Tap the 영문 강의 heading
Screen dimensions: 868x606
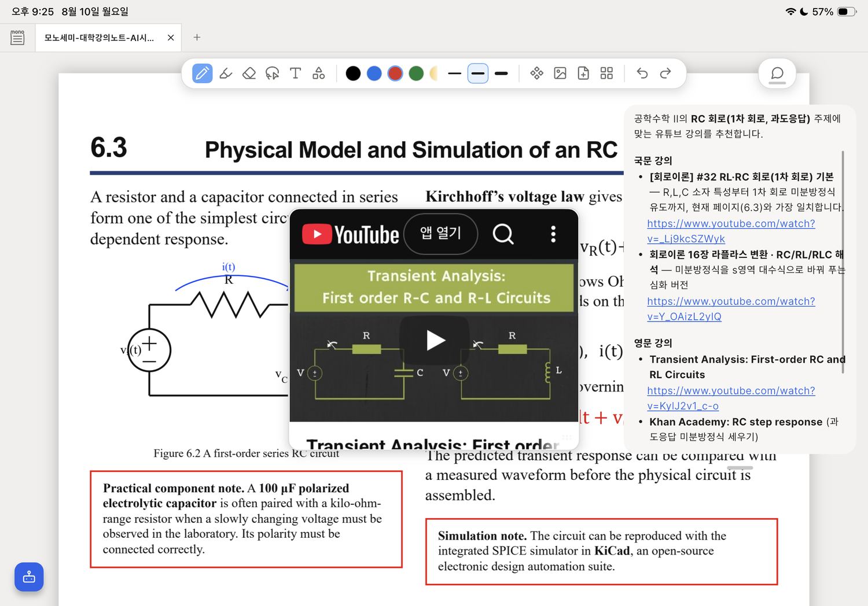tap(653, 343)
